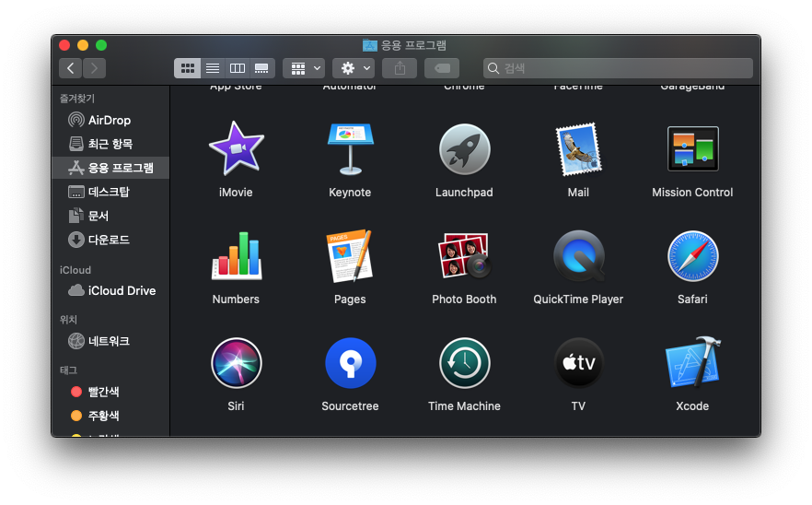
Task: Click the QuickTime Player icon
Action: pyautogui.click(x=578, y=256)
